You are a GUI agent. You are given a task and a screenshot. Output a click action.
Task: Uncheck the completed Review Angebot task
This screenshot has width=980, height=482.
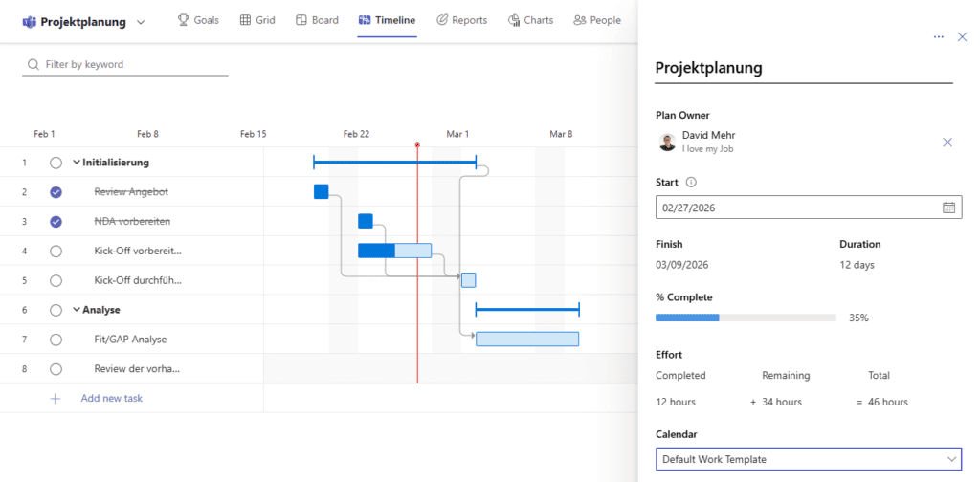[x=56, y=192]
